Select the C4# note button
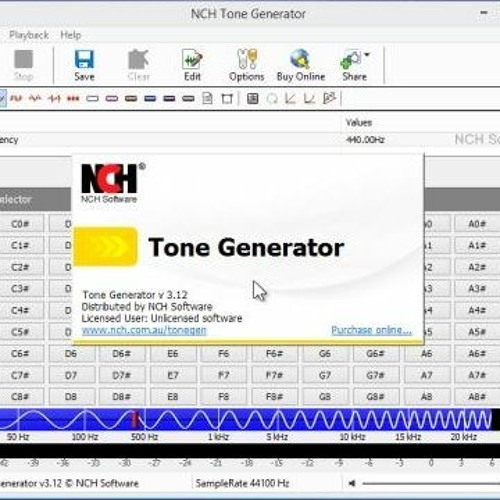 click(x=20, y=310)
